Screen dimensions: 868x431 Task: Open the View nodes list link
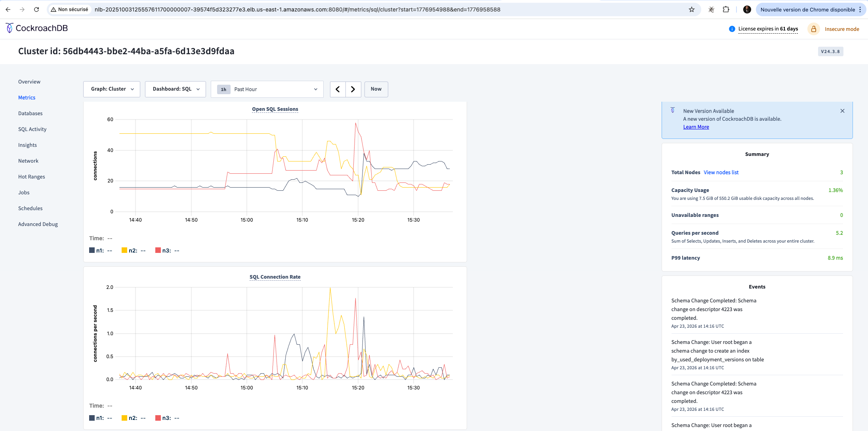tap(721, 172)
